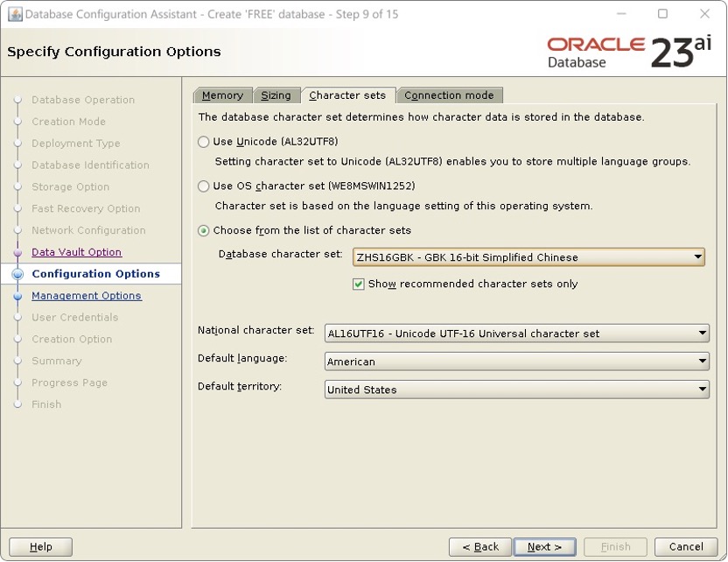
Task: Select Choose from the list of character sets
Action: click(203, 230)
